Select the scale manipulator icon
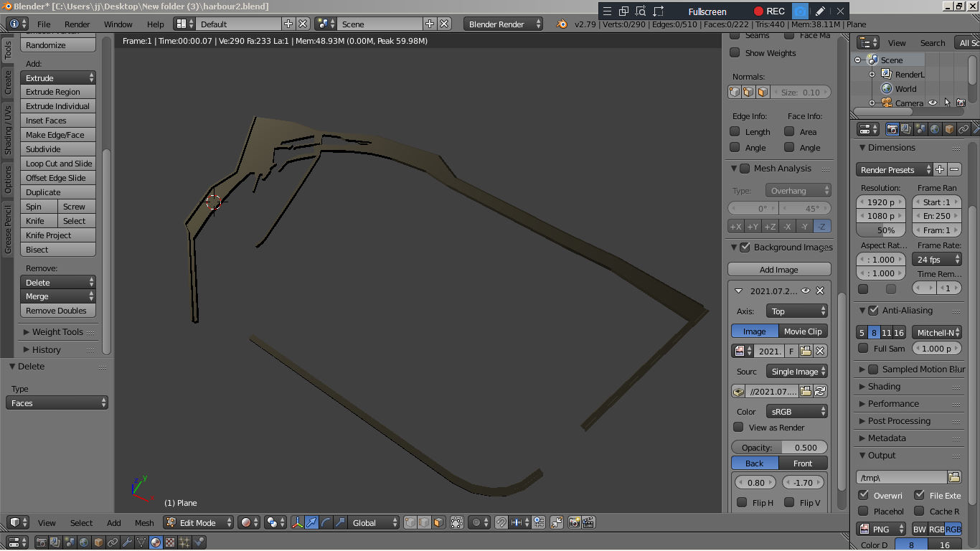Screen dimensions: 980x551 click(340, 522)
